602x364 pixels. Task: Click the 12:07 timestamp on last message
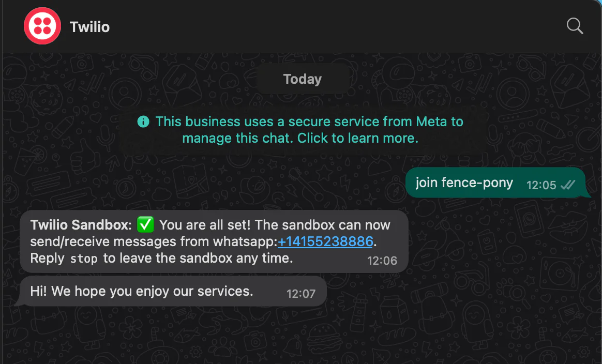pos(301,294)
